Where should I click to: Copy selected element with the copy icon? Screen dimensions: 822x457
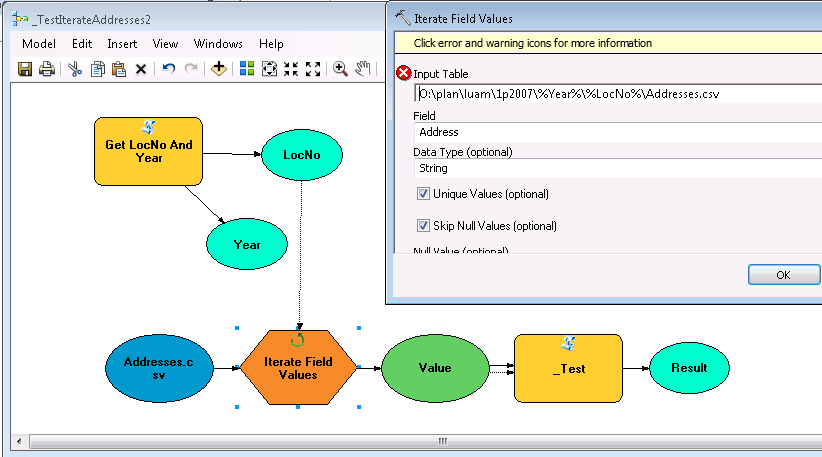98,69
